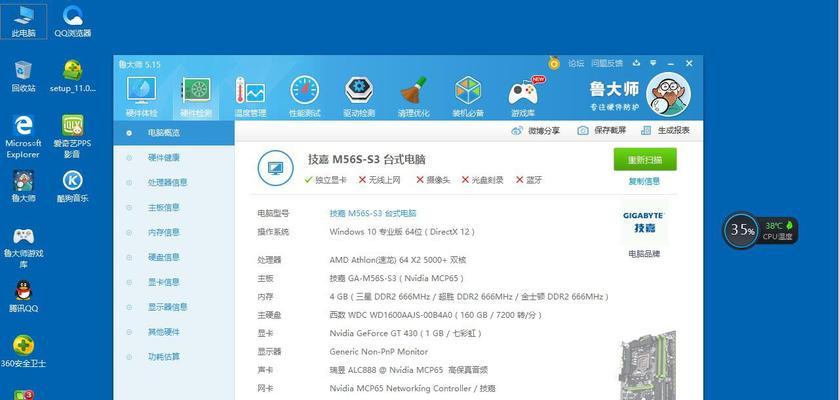Open 爱奇艺PPS影音 desktop icon
This screenshot has width=839, height=400.
click(x=72, y=137)
